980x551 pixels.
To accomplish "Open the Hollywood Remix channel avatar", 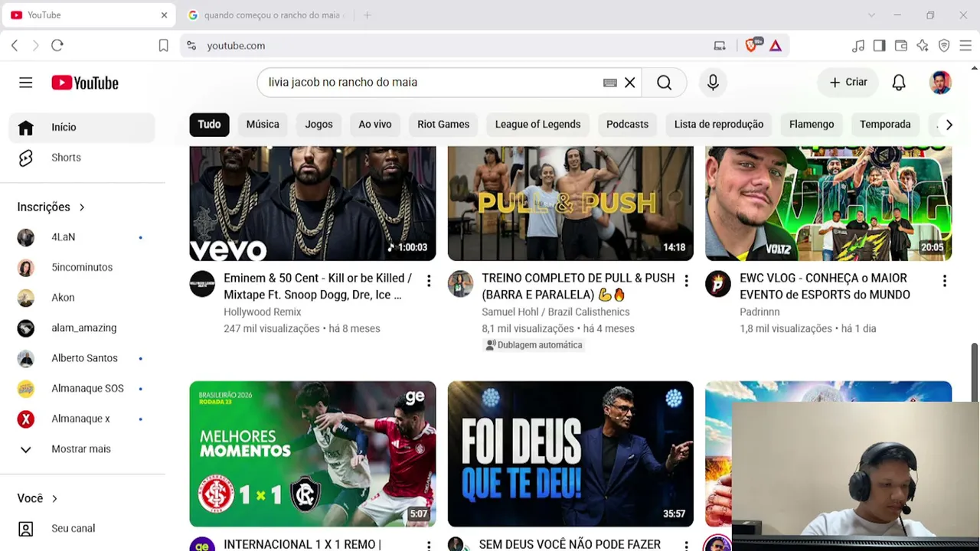I will [202, 284].
